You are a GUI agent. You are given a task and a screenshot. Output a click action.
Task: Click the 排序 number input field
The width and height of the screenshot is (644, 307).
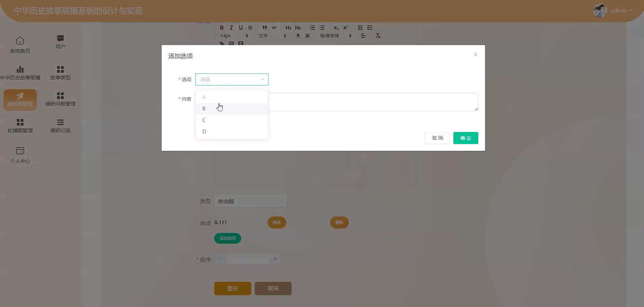click(248, 259)
